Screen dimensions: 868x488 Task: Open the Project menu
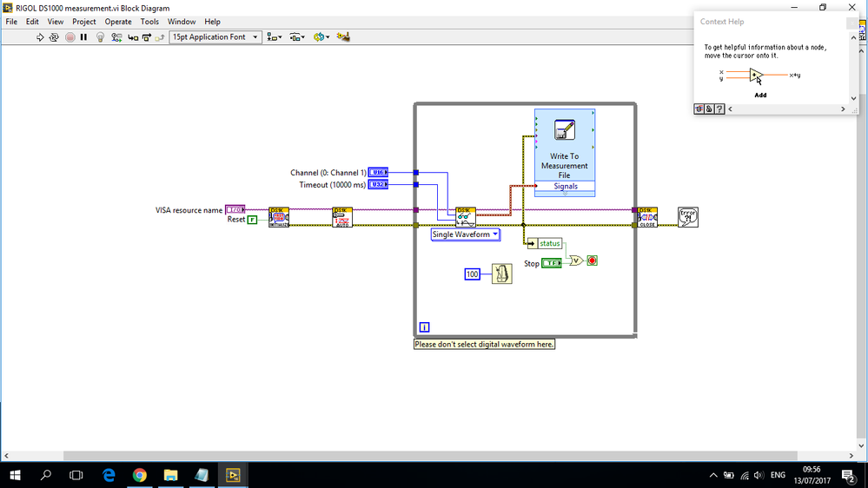pyautogui.click(x=84, y=22)
